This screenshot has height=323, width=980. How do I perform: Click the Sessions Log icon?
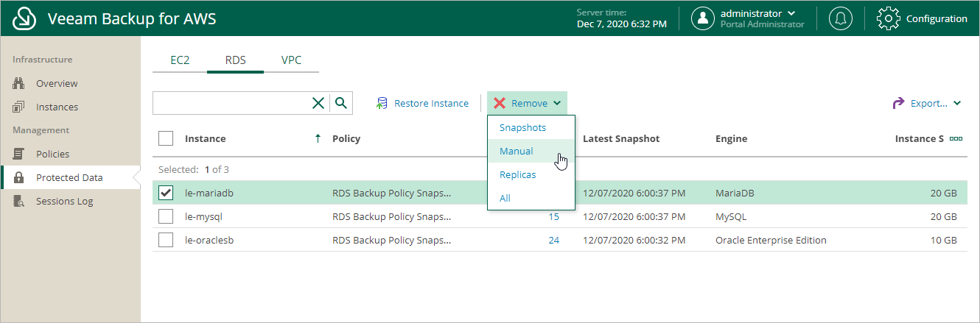[x=19, y=201]
